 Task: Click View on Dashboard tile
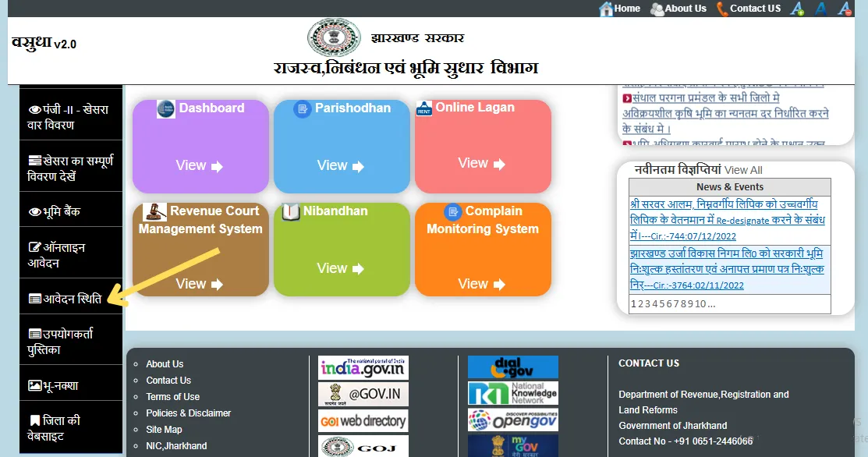(x=200, y=165)
